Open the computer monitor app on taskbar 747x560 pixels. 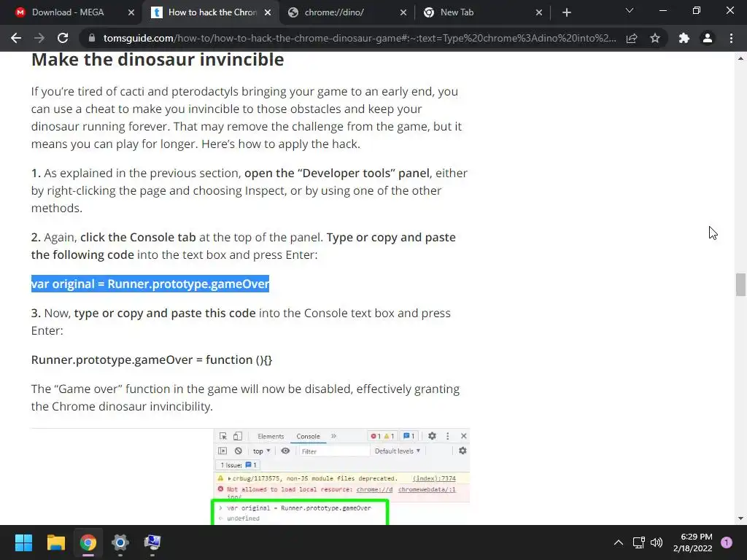point(152,542)
